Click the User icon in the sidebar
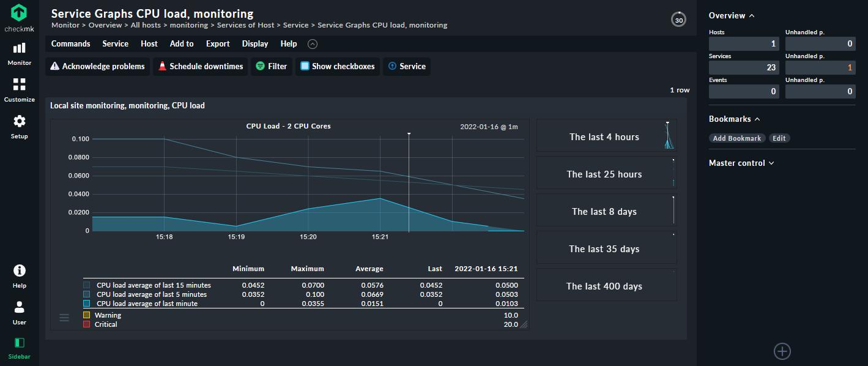This screenshot has height=366, width=868. point(19,307)
